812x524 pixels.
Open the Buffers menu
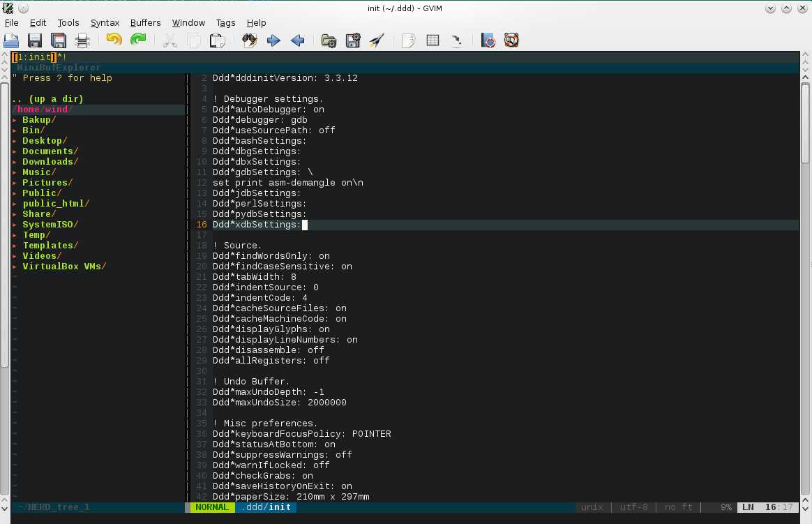[146, 23]
